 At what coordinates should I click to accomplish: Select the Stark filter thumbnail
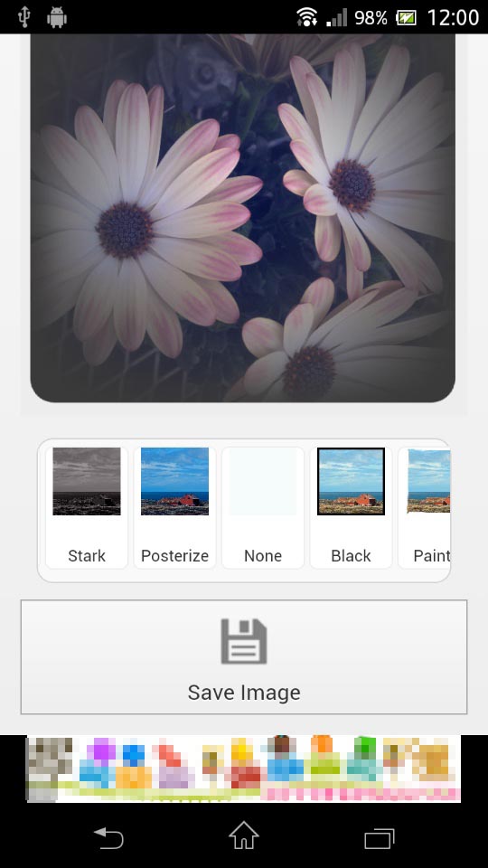tap(87, 481)
